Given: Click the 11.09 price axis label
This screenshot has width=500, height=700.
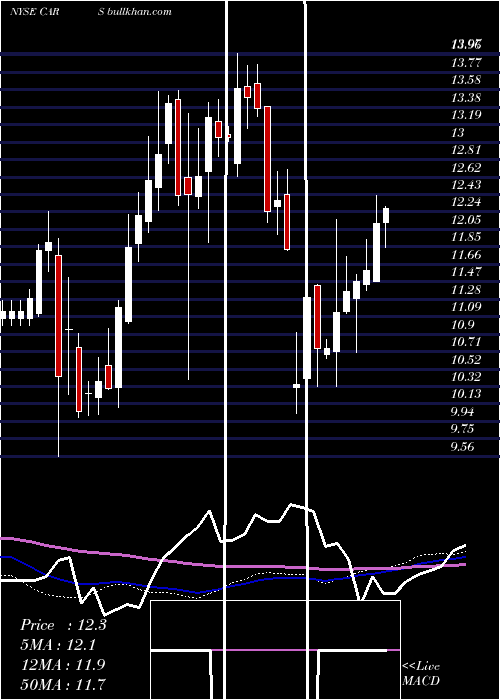Looking at the screenshot, I should tap(466, 307).
